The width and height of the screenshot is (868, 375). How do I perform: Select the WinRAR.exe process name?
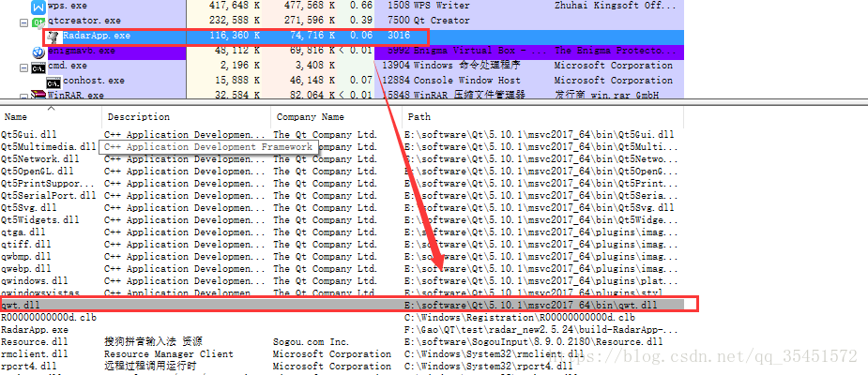[x=76, y=95]
